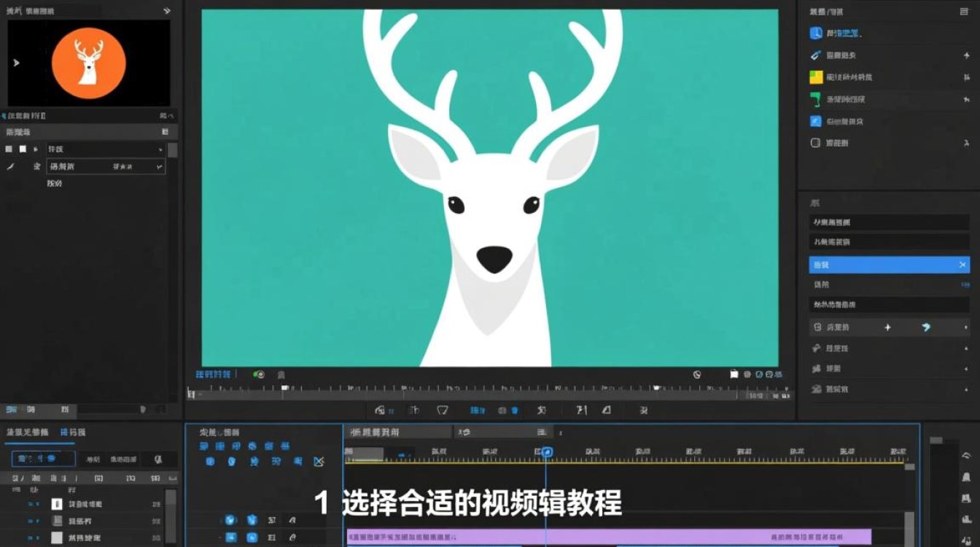Select the yellow and green square icon effect row
980x547 pixels.
tap(890, 77)
